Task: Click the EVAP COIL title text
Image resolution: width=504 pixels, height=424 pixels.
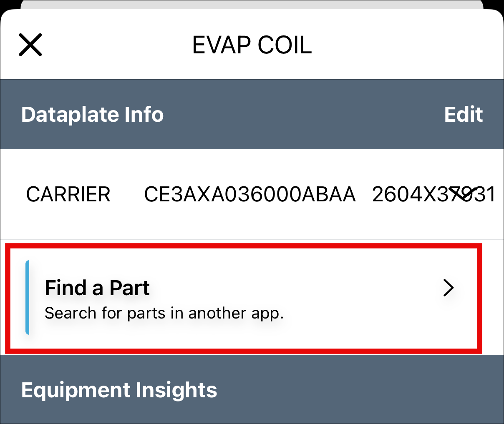Action: click(x=252, y=45)
